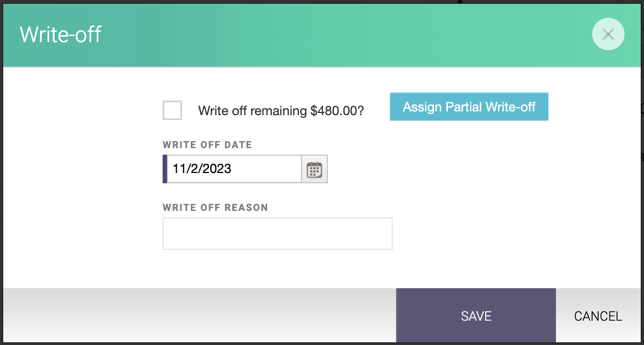Open the calendar date picker icon
644x345 pixels.
pyautogui.click(x=314, y=169)
